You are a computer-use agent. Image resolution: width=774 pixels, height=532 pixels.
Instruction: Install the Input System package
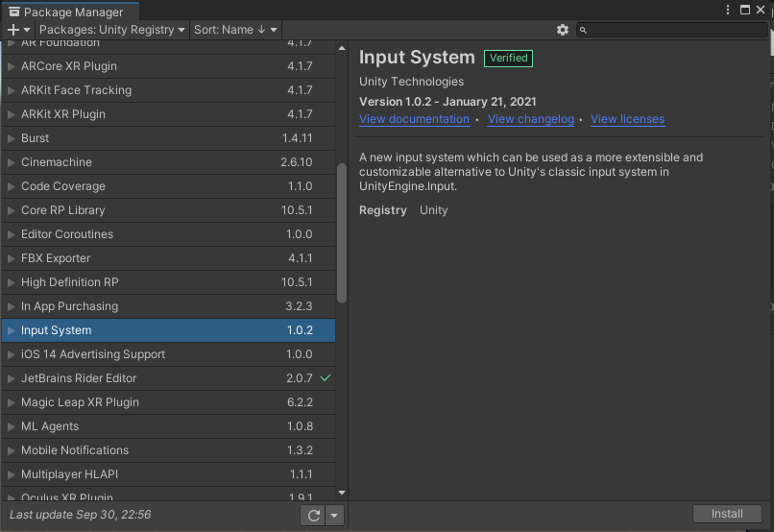727,514
